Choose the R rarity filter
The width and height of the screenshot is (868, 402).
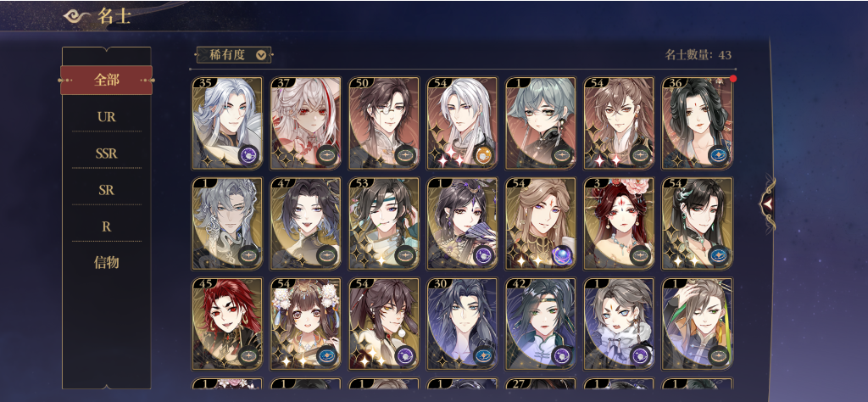(x=106, y=227)
